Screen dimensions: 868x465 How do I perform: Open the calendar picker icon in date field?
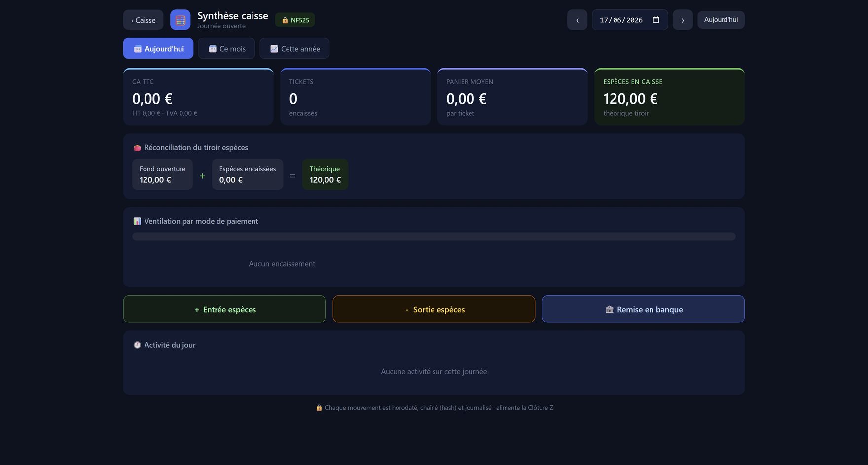656,20
